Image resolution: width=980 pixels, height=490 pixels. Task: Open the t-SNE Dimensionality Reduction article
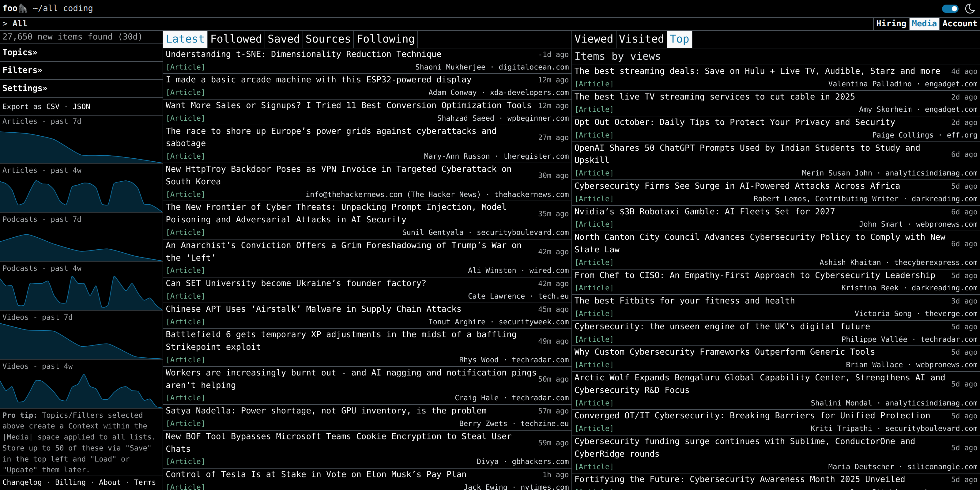coord(303,55)
